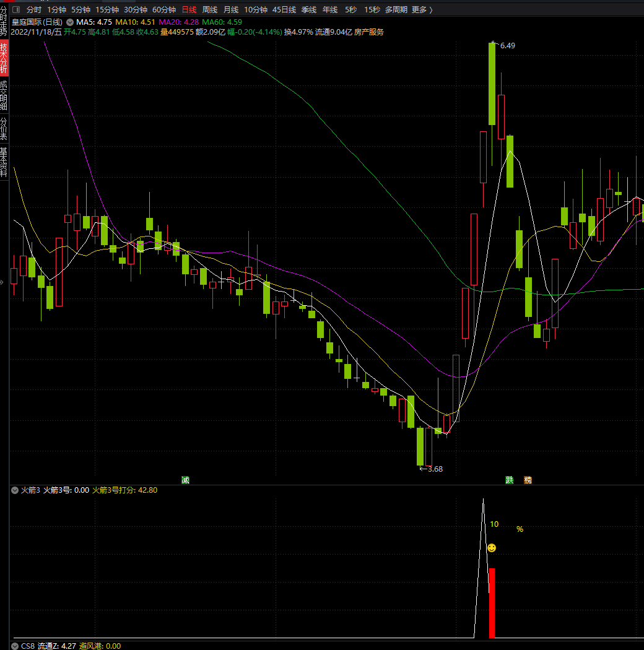Click the 减 marker below the chart
The width and height of the screenshot is (644, 650).
point(185,480)
